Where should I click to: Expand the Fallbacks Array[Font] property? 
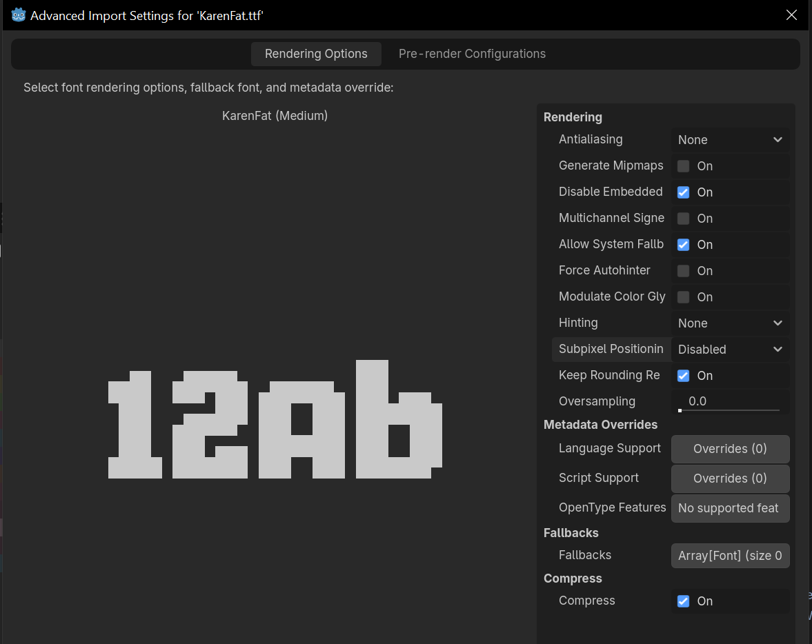click(x=730, y=556)
